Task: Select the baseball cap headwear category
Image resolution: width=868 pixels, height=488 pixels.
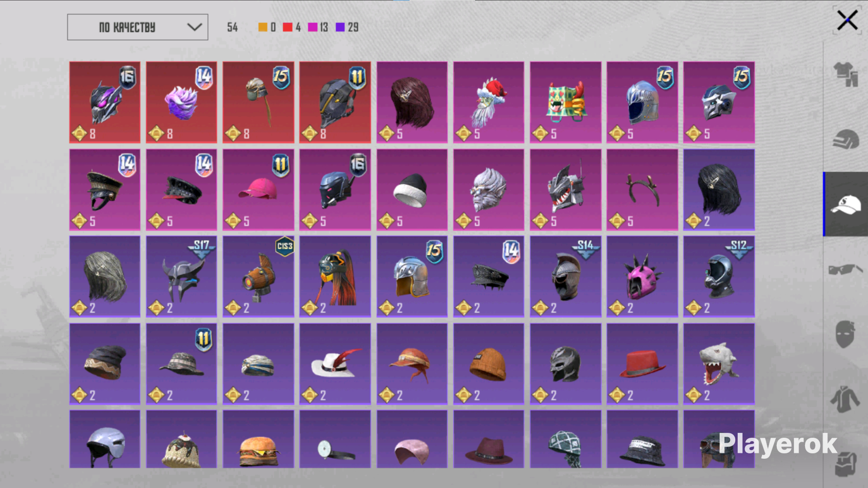Action: [x=846, y=204]
